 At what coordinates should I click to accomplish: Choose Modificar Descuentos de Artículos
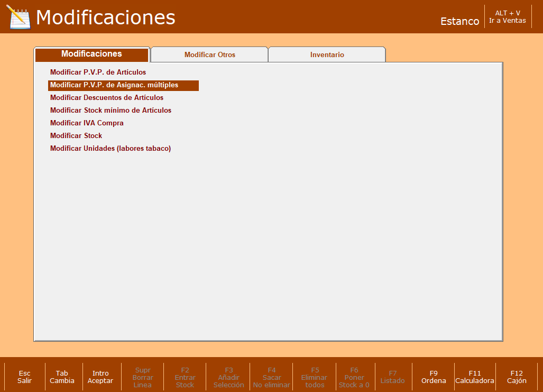point(107,98)
